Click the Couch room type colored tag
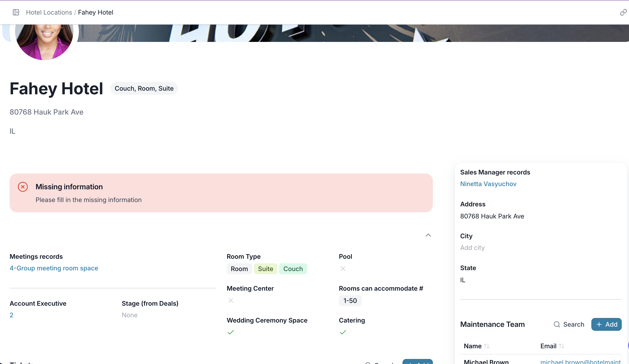Image resolution: width=629 pixels, height=364 pixels. pos(293,269)
